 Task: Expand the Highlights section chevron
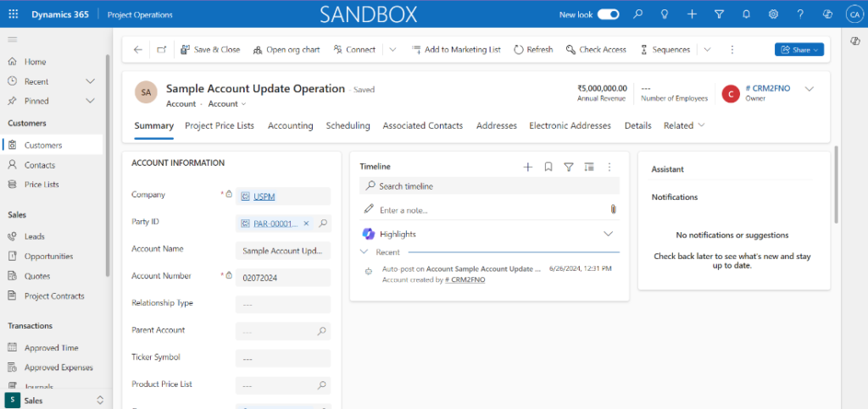coord(609,234)
